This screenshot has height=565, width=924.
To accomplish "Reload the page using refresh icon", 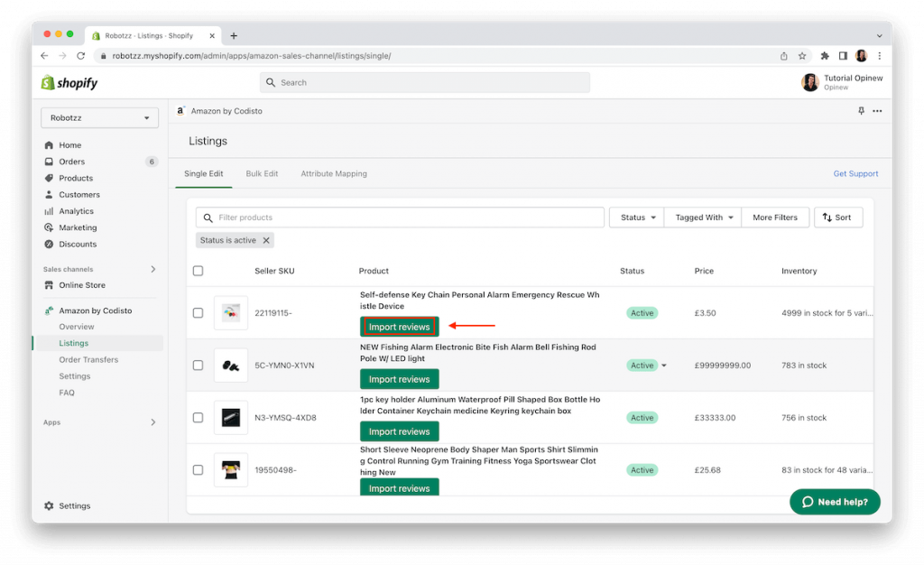I will (80, 56).
